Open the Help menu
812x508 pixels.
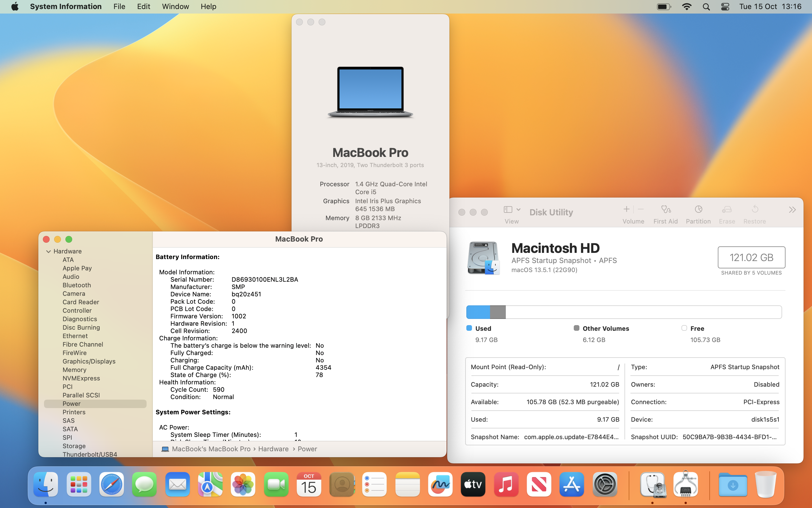208,6
